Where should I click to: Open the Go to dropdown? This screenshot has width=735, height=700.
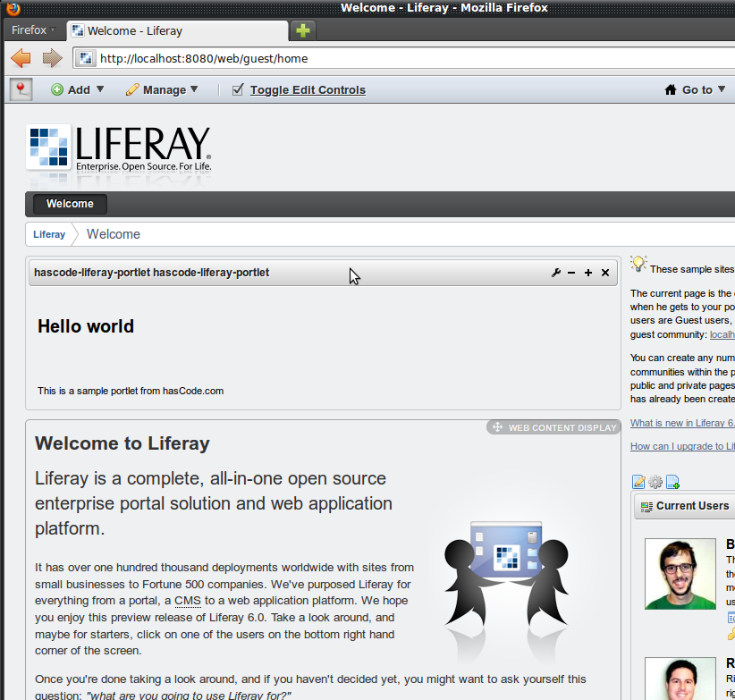pos(696,89)
